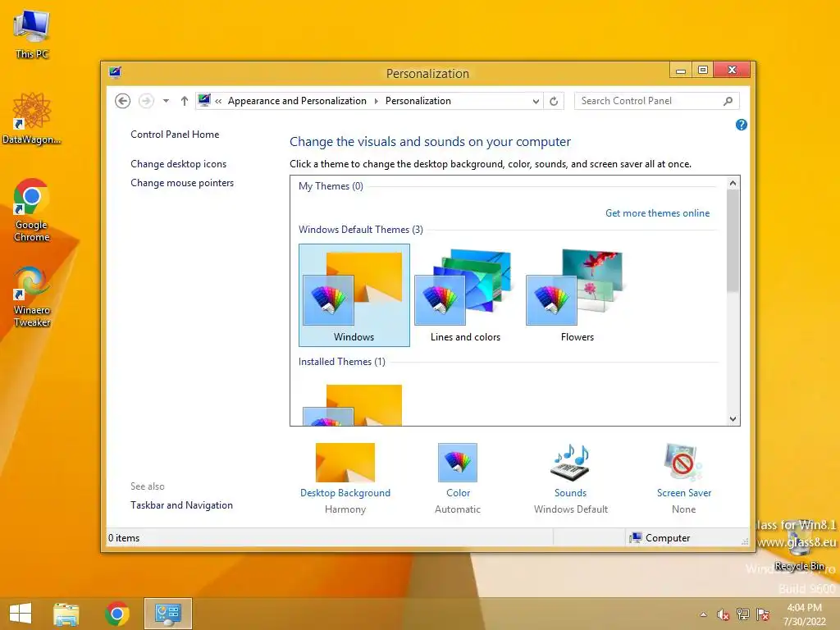Open Taskbar and Navigation link

click(x=181, y=505)
